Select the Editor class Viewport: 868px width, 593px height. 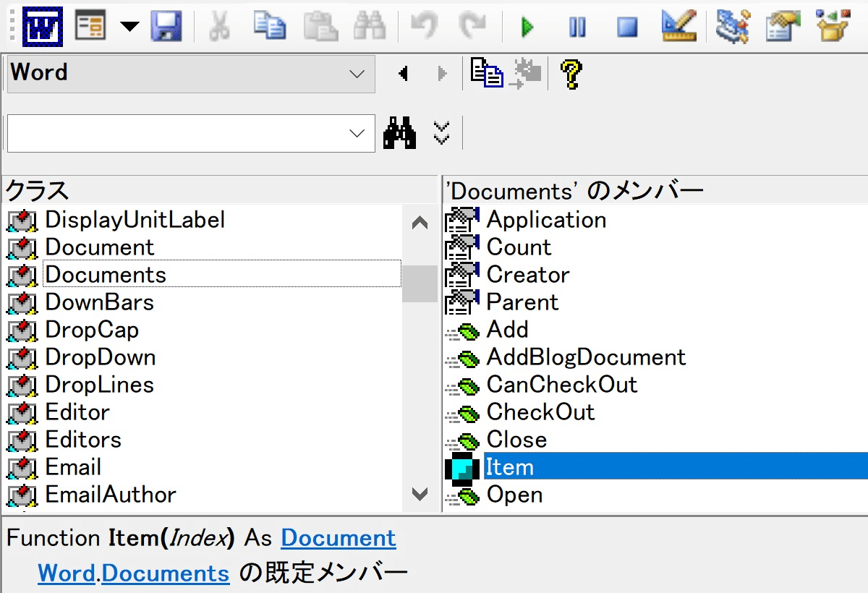coord(77,412)
